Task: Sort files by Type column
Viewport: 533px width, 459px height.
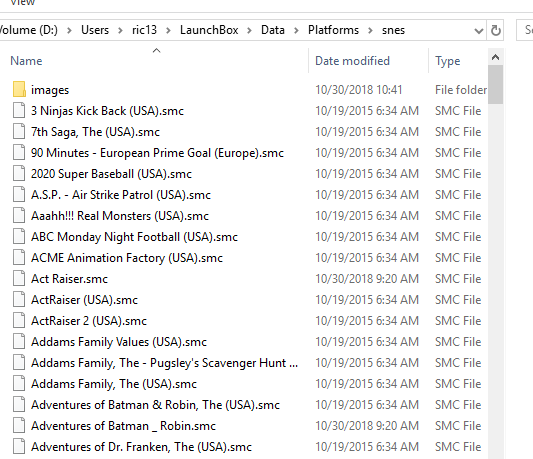Action: pyautogui.click(x=447, y=61)
